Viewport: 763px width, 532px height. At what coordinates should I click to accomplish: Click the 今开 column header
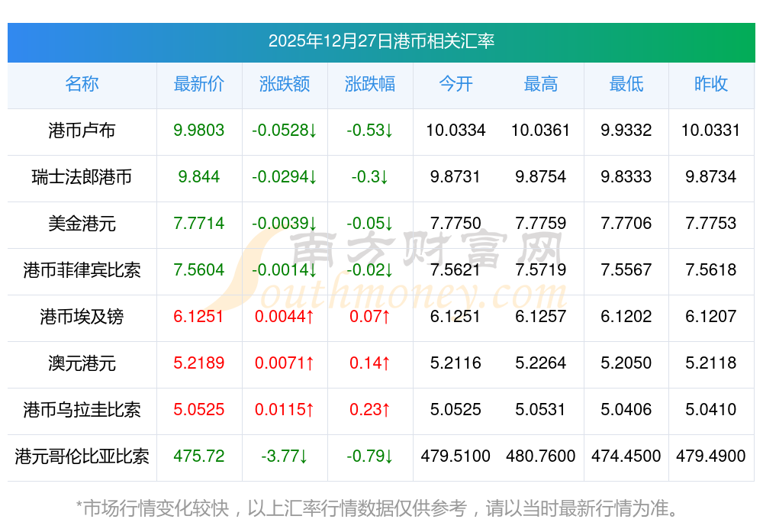pyautogui.click(x=456, y=84)
